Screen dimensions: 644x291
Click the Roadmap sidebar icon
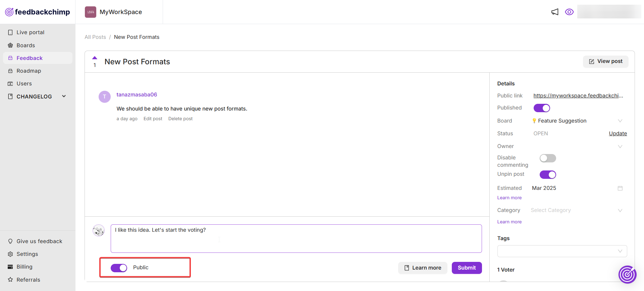(x=10, y=71)
